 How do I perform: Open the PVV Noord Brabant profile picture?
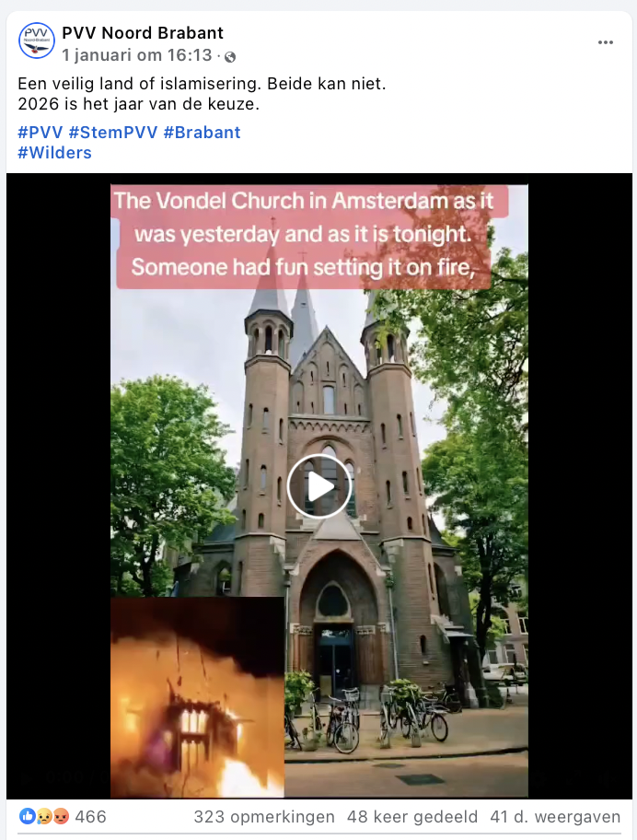click(37, 41)
